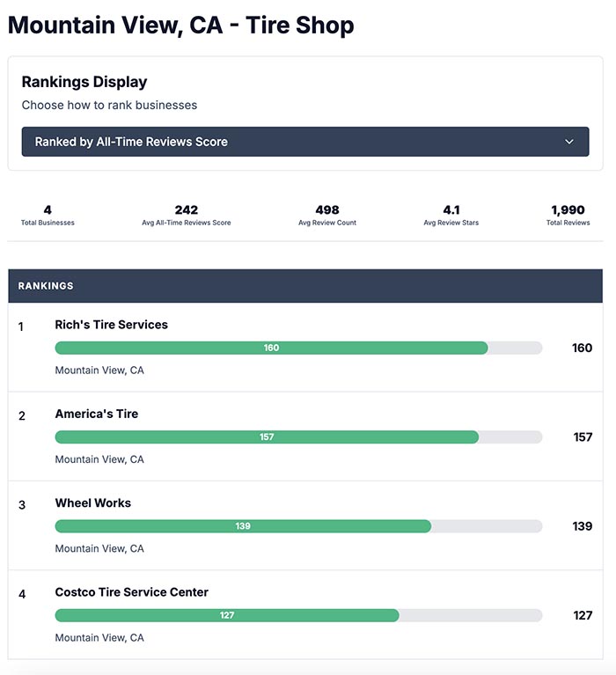This screenshot has width=616, height=675.
Task: Click the Avg Review Stars stat
Action: 451,216
